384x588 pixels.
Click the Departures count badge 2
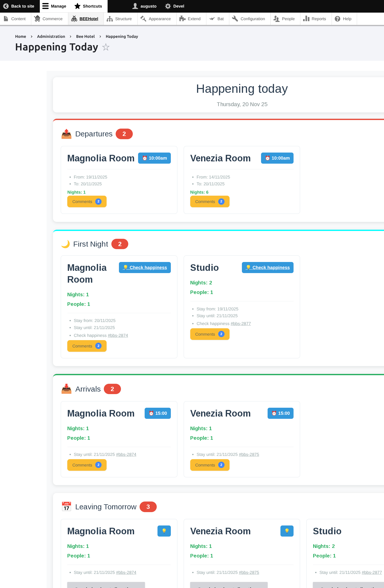124,134
